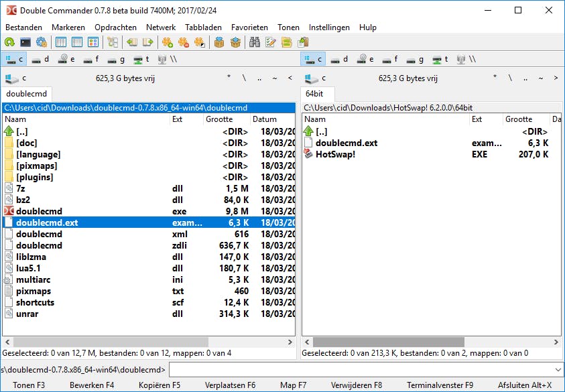Viewport: 565px width, 392px height.
Task: Expand the command line history dropdown
Action: [x=559, y=369]
